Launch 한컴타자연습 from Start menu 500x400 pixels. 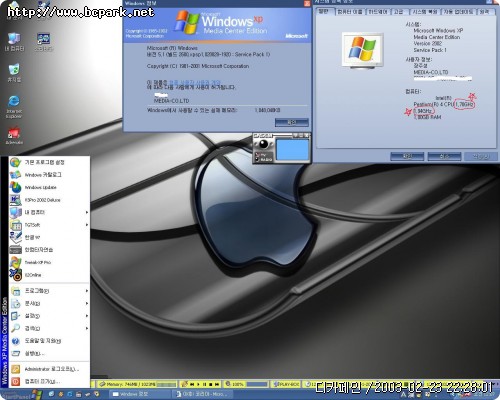[49, 250]
